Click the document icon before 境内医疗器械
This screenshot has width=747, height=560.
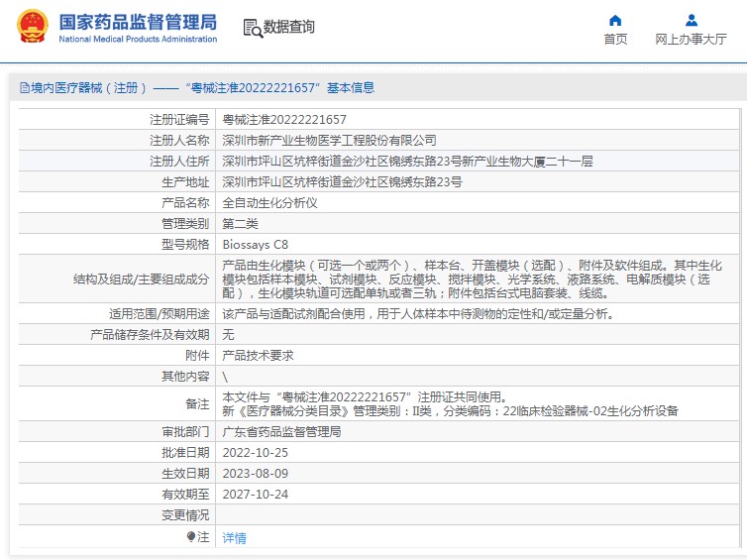tap(25, 87)
